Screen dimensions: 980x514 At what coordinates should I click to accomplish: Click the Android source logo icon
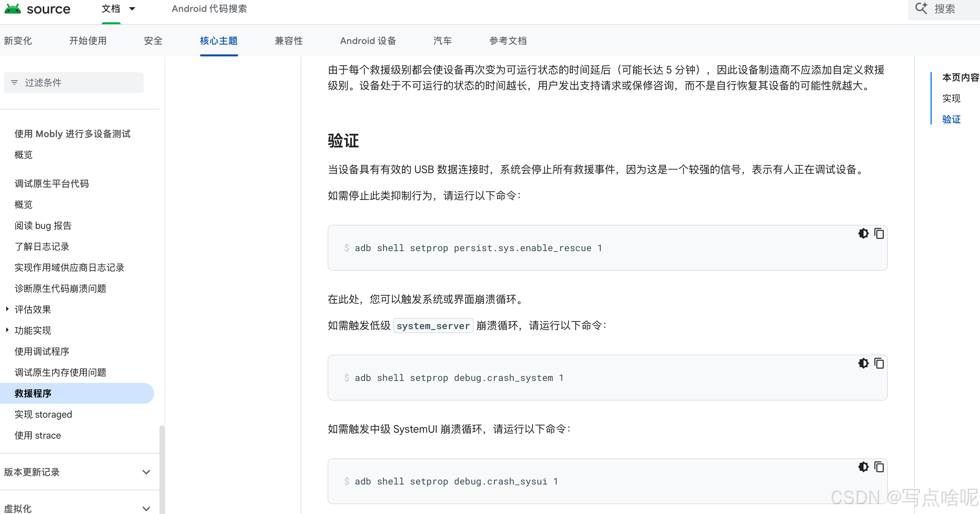[x=12, y=9]
